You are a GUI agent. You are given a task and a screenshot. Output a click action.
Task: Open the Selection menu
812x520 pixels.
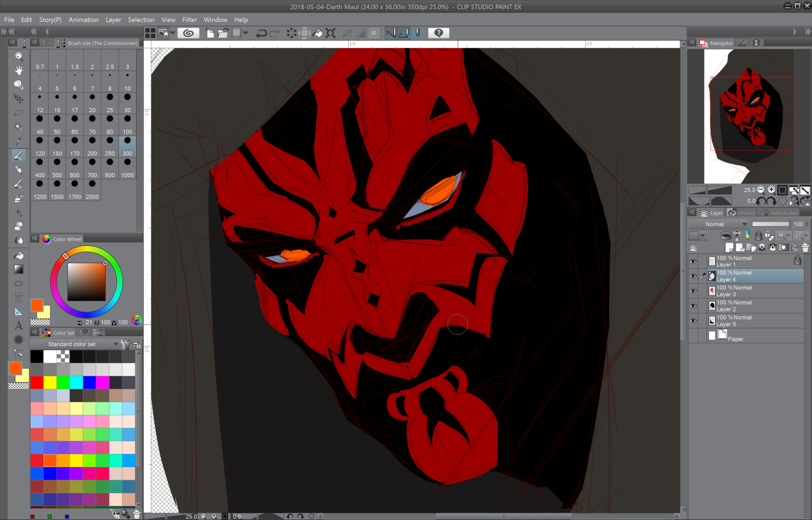[x=141, y=20]
